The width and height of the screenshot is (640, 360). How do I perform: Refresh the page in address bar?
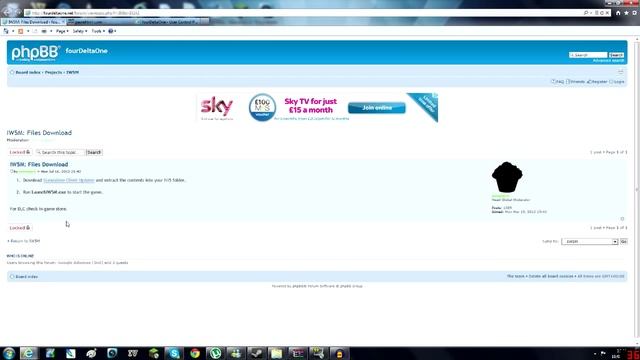602,13
